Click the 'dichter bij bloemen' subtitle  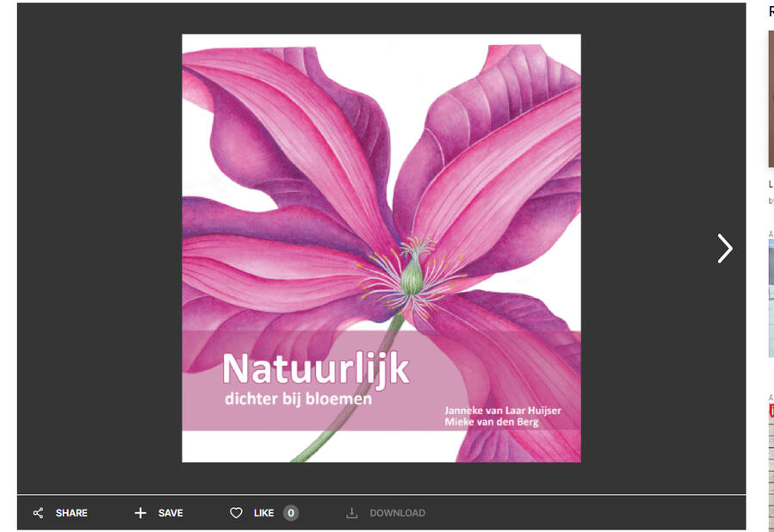298,399
